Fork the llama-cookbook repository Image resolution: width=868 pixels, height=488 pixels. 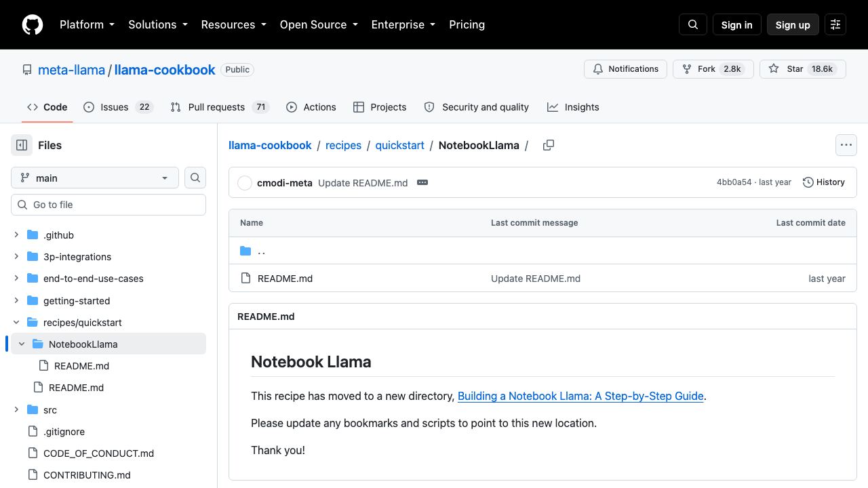(x=713, y=69)
